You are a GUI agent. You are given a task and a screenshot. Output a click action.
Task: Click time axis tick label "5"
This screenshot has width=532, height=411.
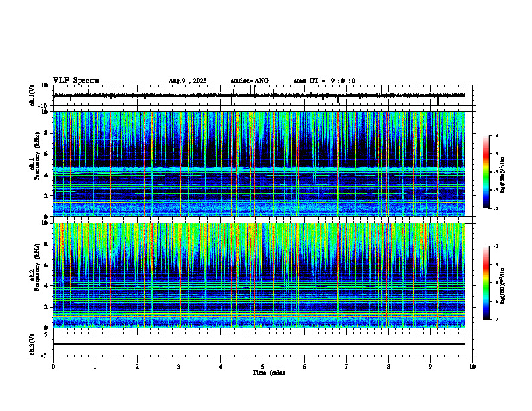click(x=263, y=367)
